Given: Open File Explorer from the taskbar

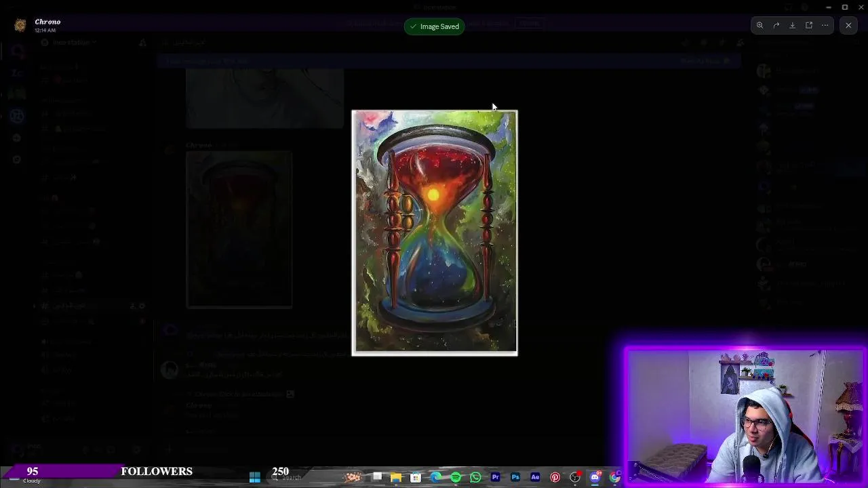Looking at the screenshot, I should coord(396,478).
